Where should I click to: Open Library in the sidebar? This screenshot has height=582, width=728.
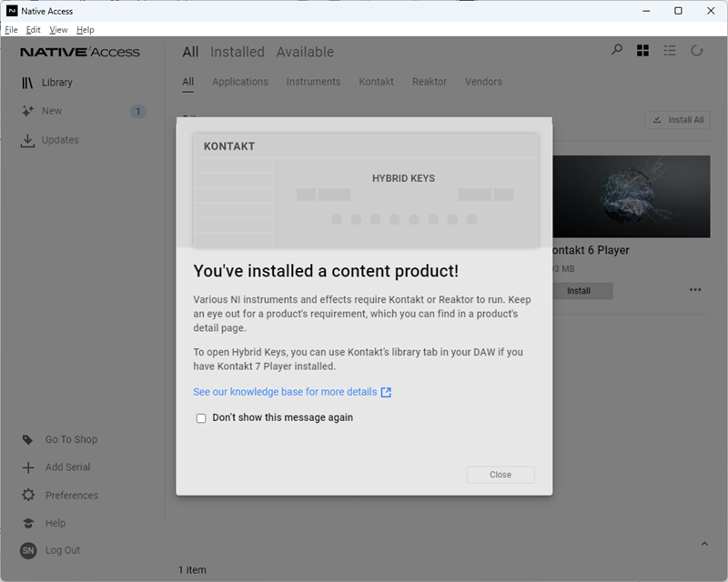[x=57, y=83]
